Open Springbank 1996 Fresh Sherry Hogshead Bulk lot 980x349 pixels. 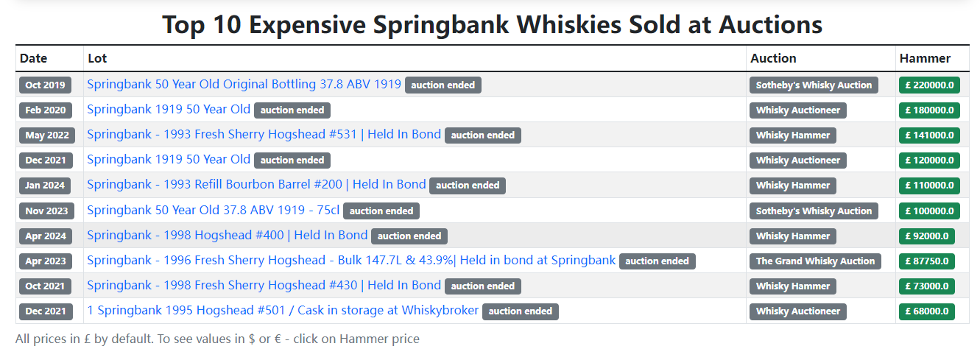(x=351, y=261)
